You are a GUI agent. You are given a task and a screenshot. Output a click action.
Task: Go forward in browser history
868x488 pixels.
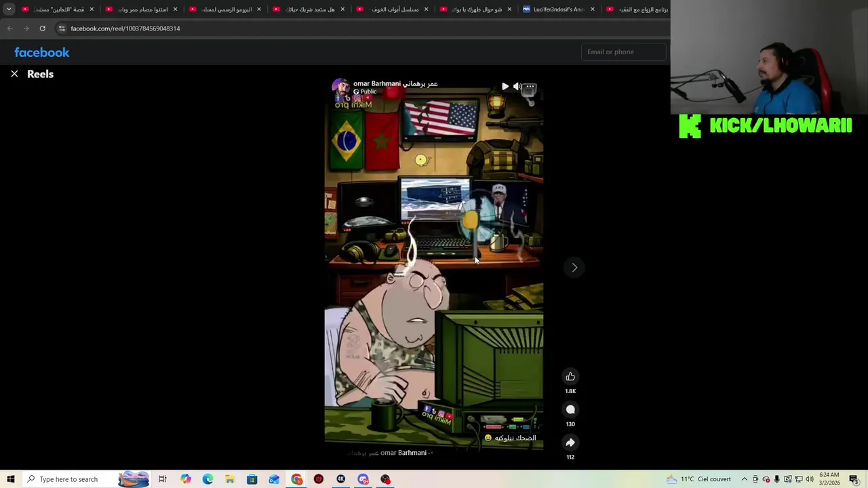pos(26,28)
